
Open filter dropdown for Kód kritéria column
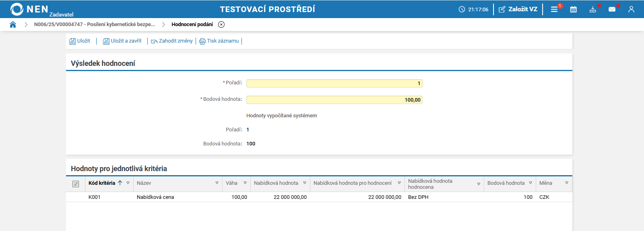click(128, 183)
